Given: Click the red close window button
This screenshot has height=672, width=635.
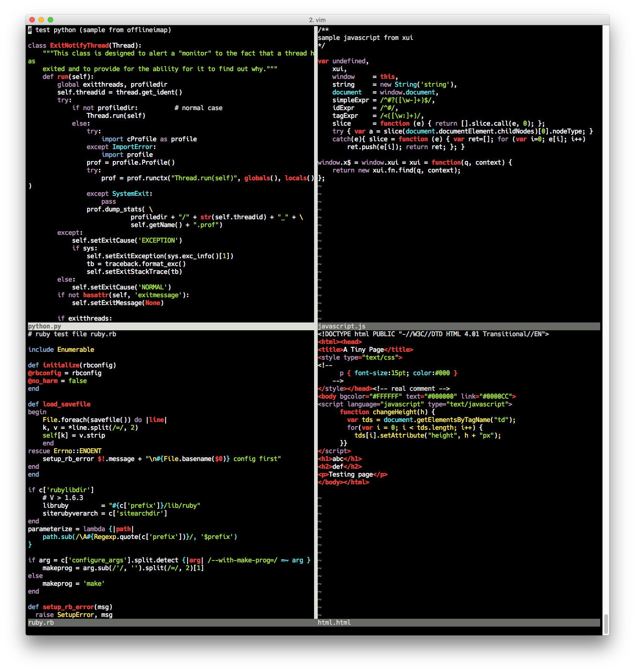Looking at the screenshot, I should pyautogui.click(x=32, y=20).
